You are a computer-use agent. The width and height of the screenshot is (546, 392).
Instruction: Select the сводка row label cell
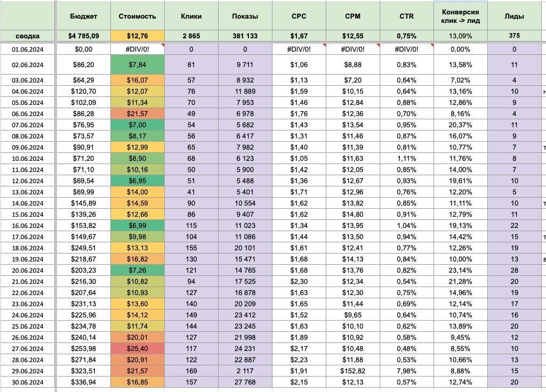(28, 36)
